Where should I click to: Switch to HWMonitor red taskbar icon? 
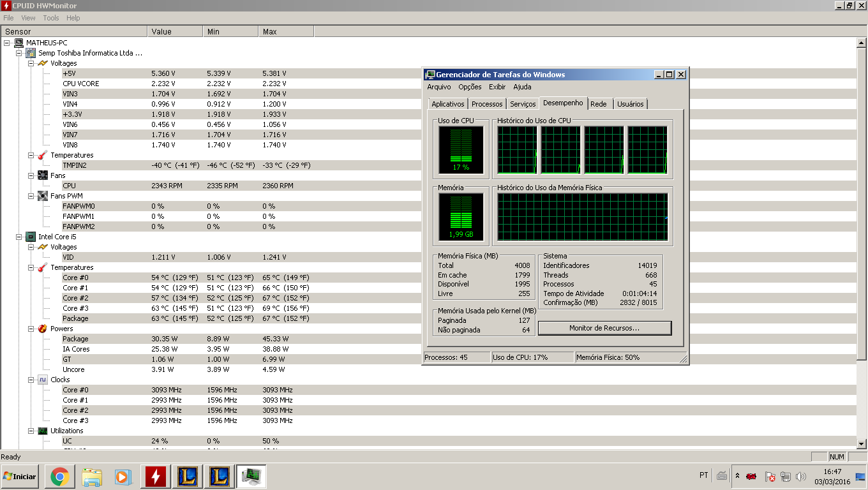point(156,477)
